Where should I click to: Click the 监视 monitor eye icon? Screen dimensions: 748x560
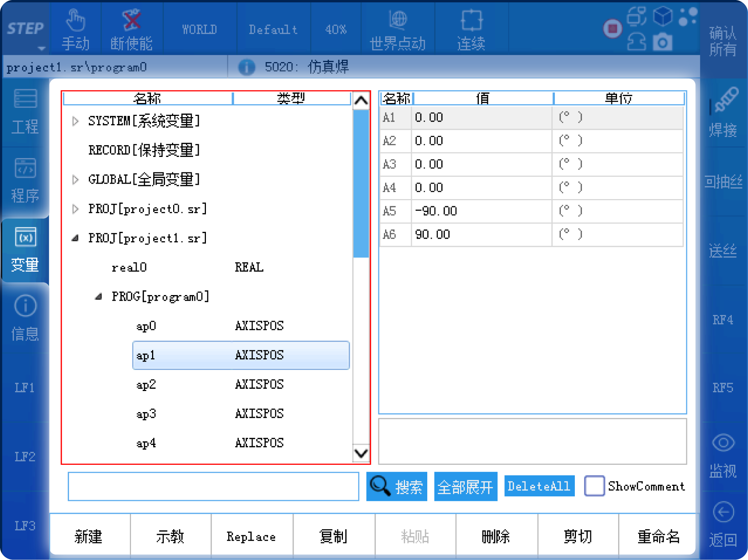(x=723, y=443)
